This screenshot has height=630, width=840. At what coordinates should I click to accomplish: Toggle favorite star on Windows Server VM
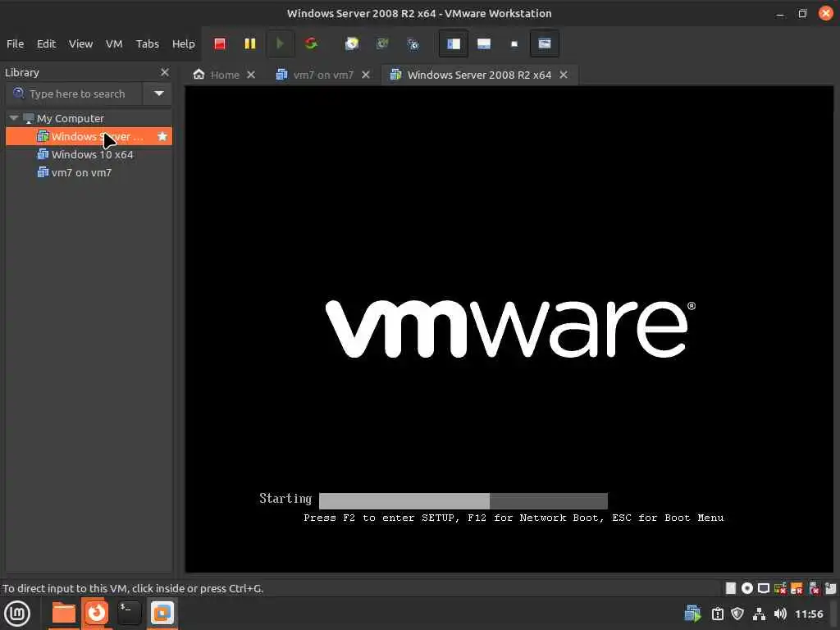click(162, 137)
